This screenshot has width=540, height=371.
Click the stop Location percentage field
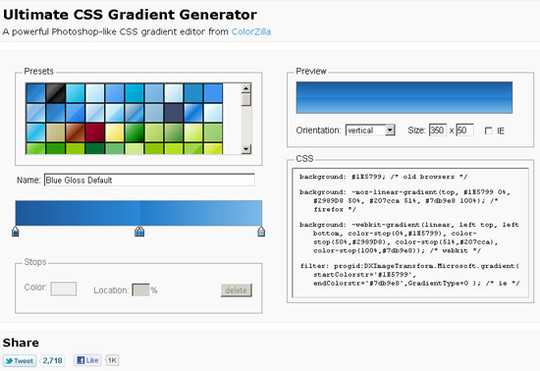[x=141, y=290]
